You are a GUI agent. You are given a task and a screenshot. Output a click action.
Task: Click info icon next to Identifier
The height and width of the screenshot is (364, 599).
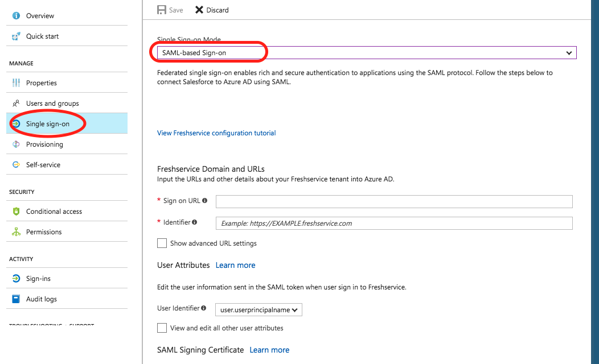pos(194,222)
